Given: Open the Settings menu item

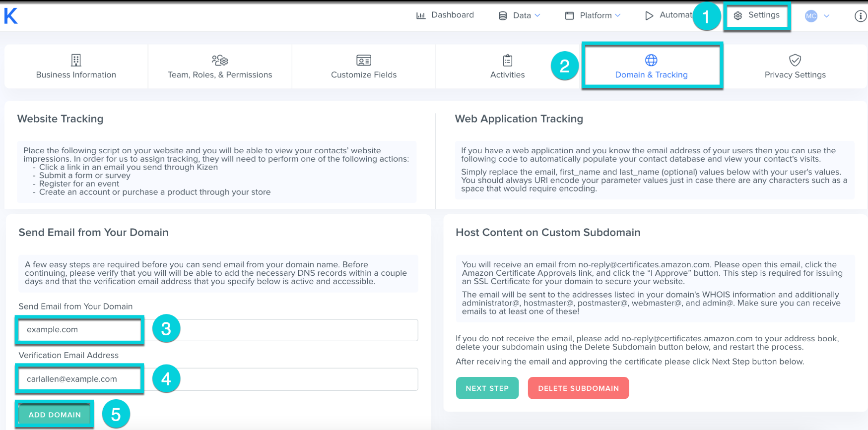Looking at the screenshot, I should (757, 15).
